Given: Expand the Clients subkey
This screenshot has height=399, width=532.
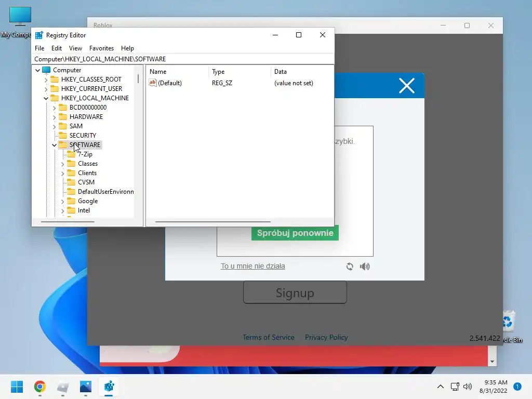Looking at the screenshot, I should [62, 174].
